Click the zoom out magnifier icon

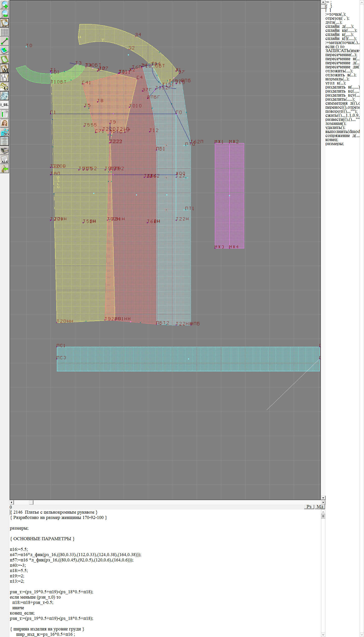[5, 14]
